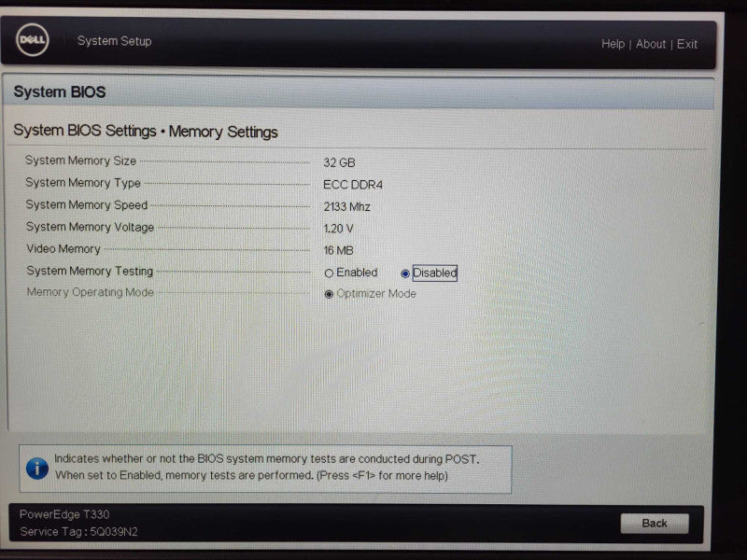Click the 16 MB value
The width and height of the screenshot is (747, 560).
coord(338,250)
